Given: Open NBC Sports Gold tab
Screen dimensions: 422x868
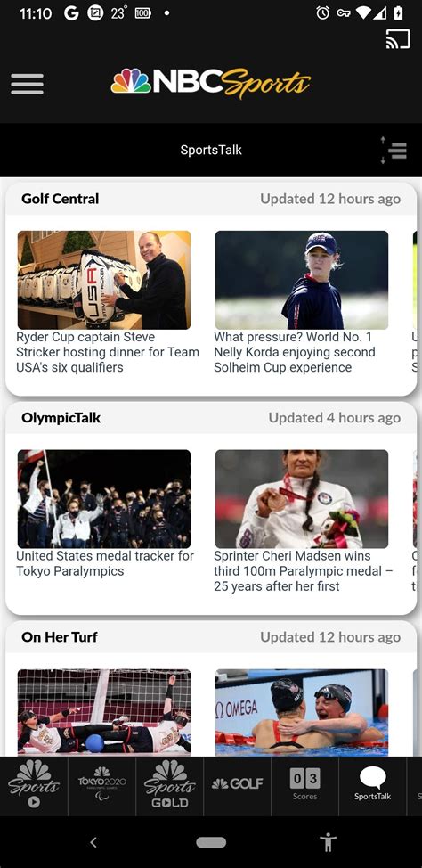Looking at the screenshot, I should coord(170,785).
